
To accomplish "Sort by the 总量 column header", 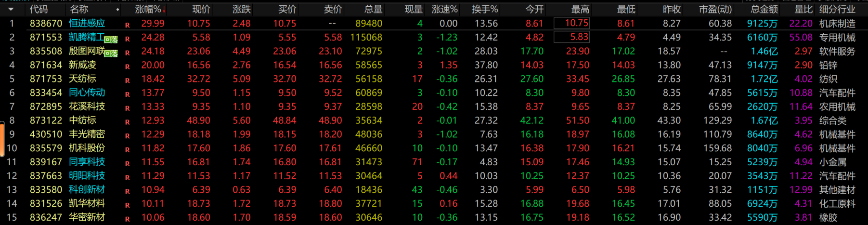I will pyautogui.click(x=373, y=9).
